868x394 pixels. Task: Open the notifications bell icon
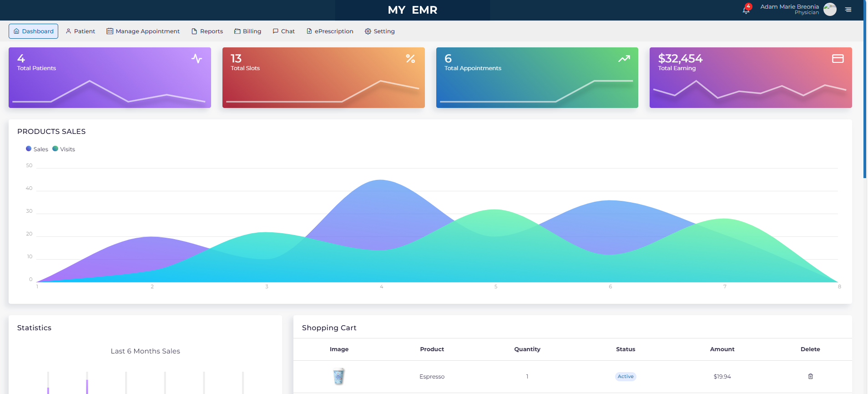click(746, 10)
